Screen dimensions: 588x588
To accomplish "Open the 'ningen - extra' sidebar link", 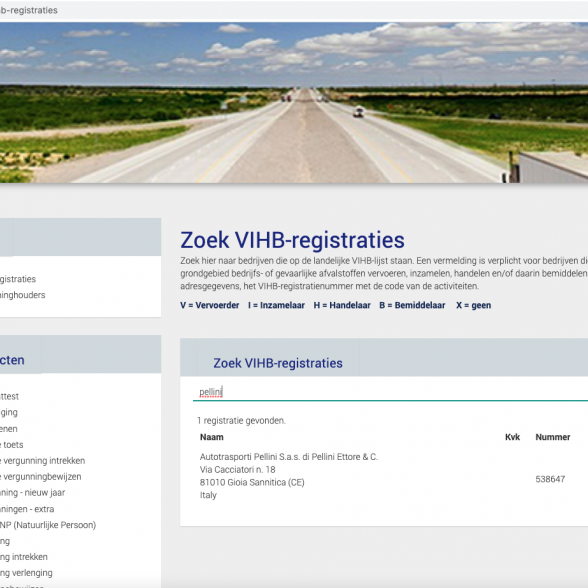I will point(27,509).
